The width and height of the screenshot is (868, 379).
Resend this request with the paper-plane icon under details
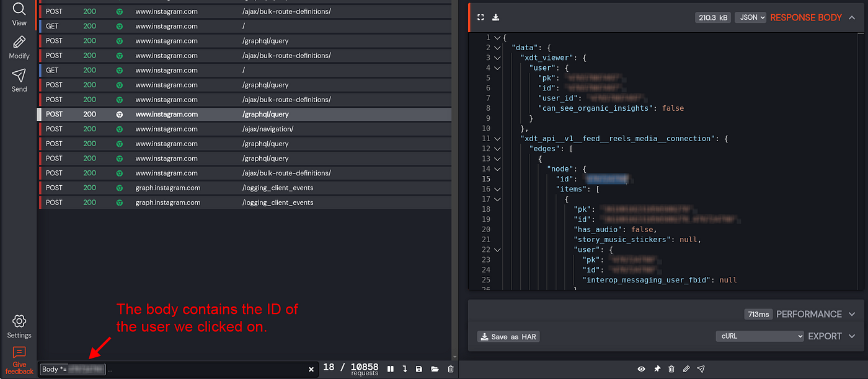point(701,369)
